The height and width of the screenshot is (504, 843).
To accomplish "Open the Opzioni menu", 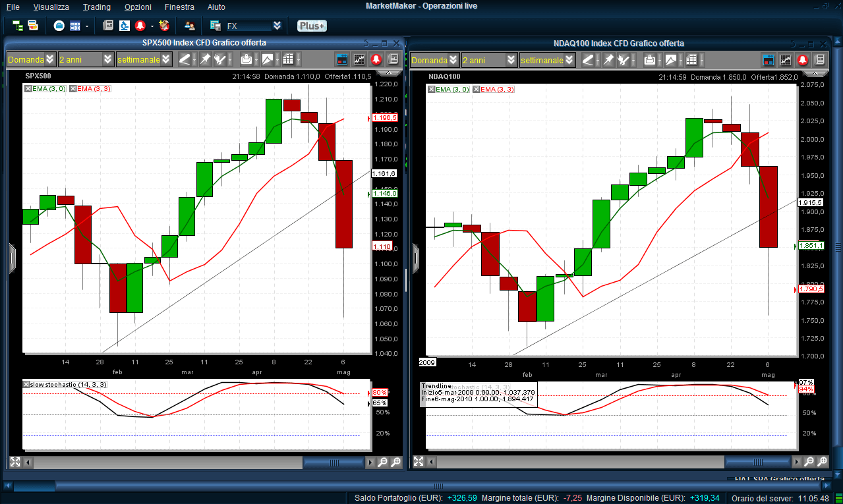I will pyautogui.click(x=138, y=7).
